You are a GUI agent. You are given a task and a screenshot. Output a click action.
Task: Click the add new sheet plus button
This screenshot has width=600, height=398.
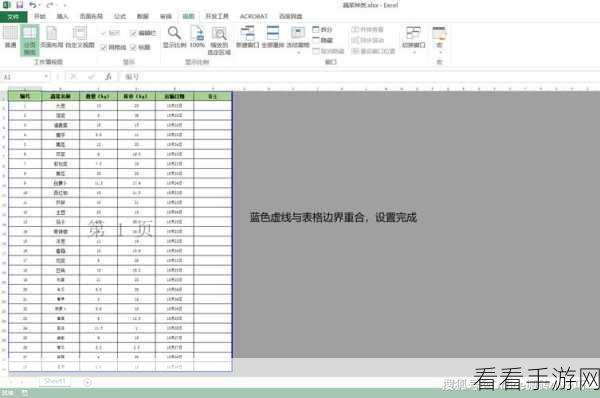pyautogui.click(x=87, y=382)
